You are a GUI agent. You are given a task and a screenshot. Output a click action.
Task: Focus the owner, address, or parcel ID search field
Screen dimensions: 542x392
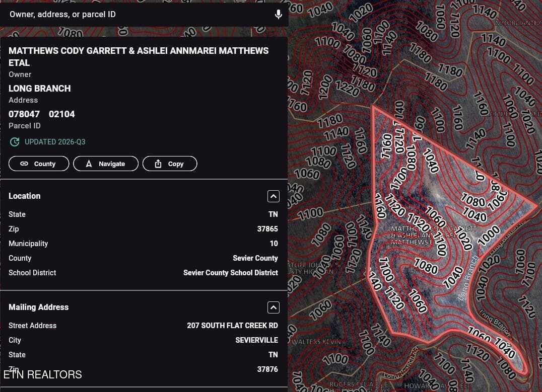point(144,14)
